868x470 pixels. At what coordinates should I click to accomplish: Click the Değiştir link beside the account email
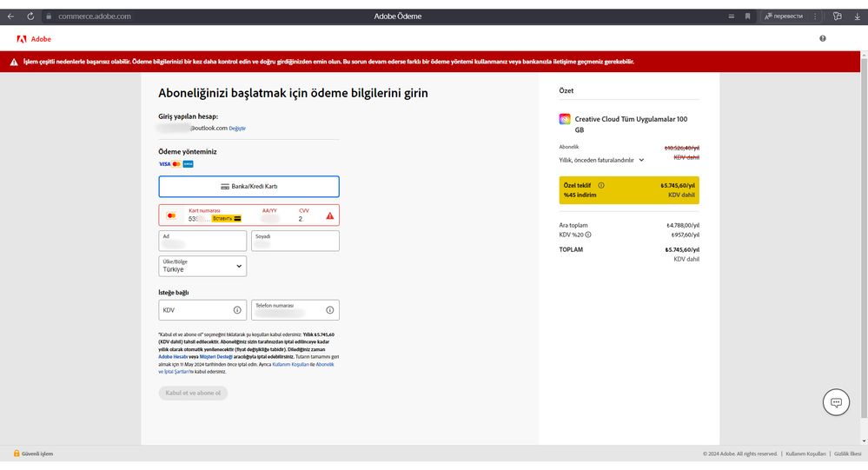point(237,129)
